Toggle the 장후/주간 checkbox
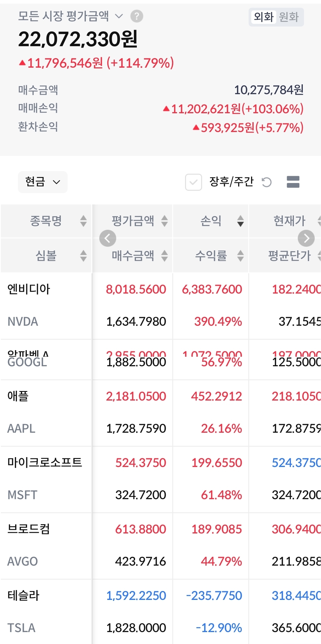 193,182
